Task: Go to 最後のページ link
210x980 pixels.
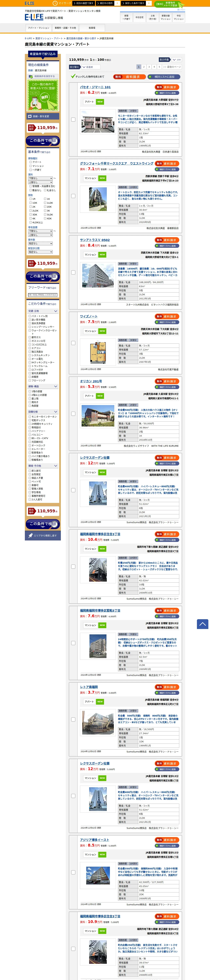Action: click(172, 67)
